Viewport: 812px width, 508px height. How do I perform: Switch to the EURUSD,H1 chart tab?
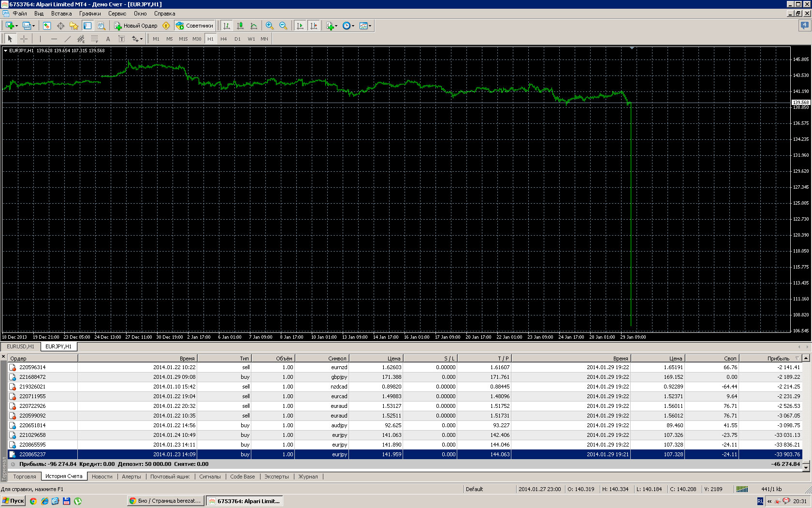20,346
